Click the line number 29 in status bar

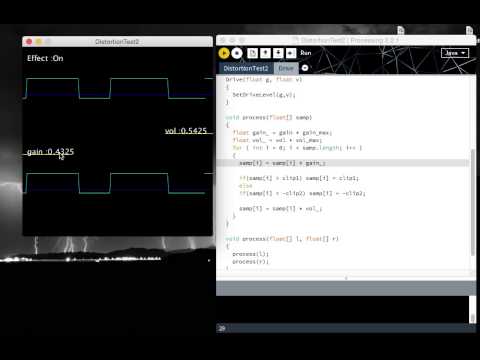222,329
